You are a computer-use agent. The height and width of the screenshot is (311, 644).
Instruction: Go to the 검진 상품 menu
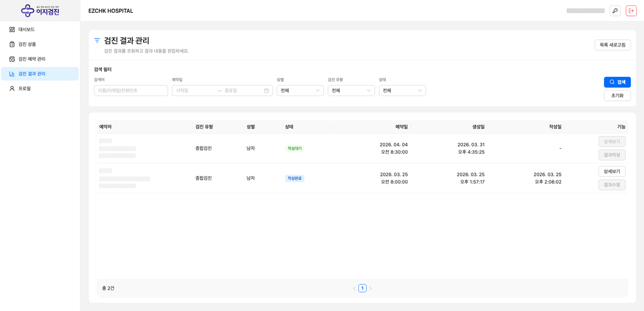coord(27,44)
